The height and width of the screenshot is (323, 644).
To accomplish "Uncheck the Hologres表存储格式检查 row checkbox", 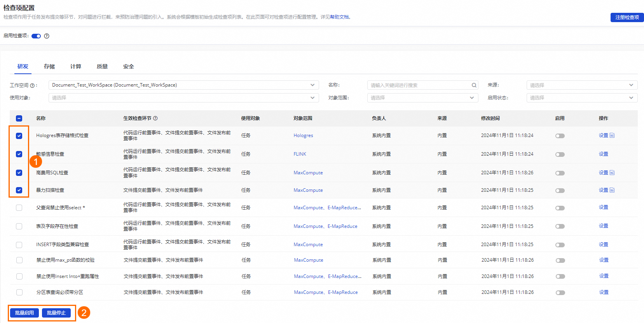I will (x=19, y=136).
